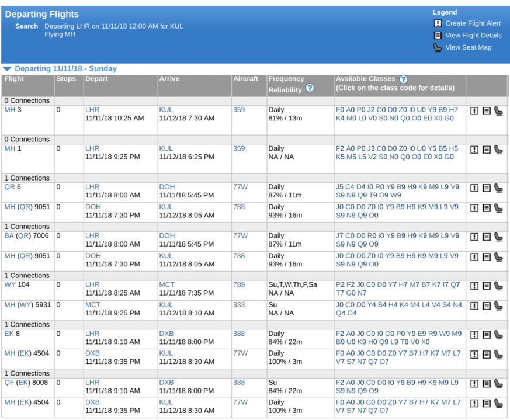The width and height of the screenshot is (510, 420).
Task: Click Create Flight Alert legend item
Action: coord(473,23)
